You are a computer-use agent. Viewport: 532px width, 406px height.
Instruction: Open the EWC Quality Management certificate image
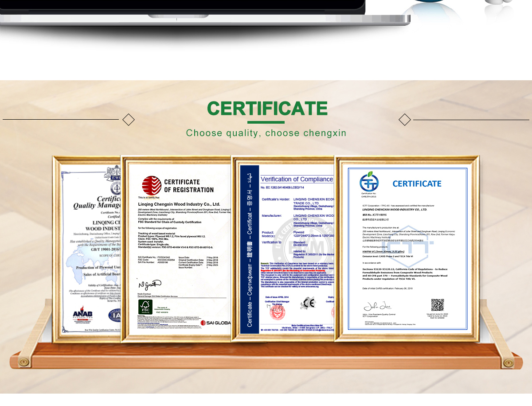coord(87,249)
